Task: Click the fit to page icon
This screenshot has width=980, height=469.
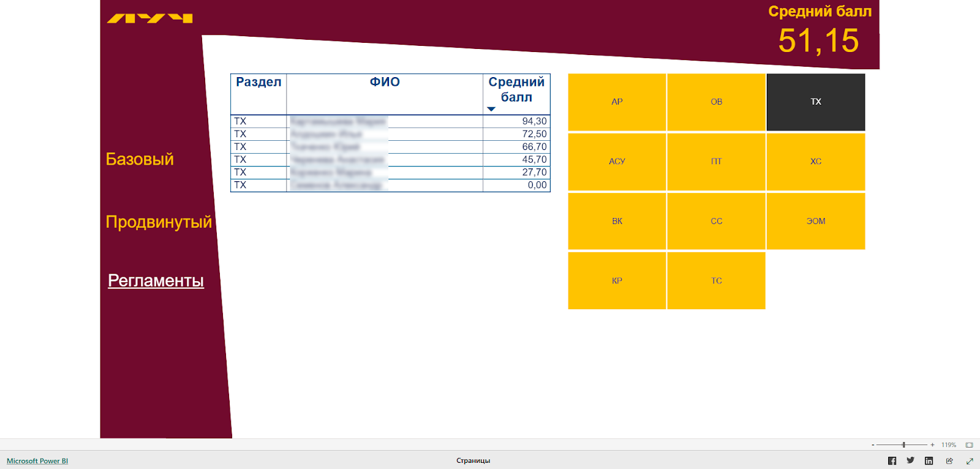Action: 969,445
